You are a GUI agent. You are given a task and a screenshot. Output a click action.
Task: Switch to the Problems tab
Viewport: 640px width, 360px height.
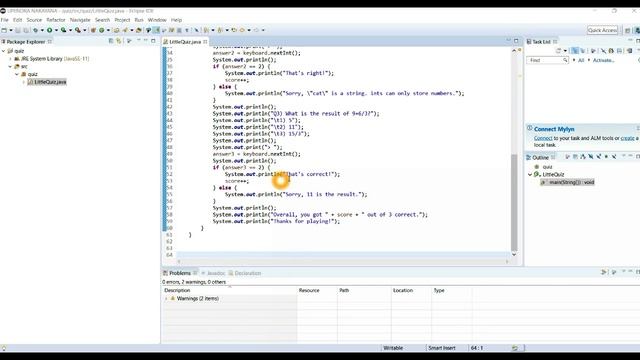(x=180, y=273)
